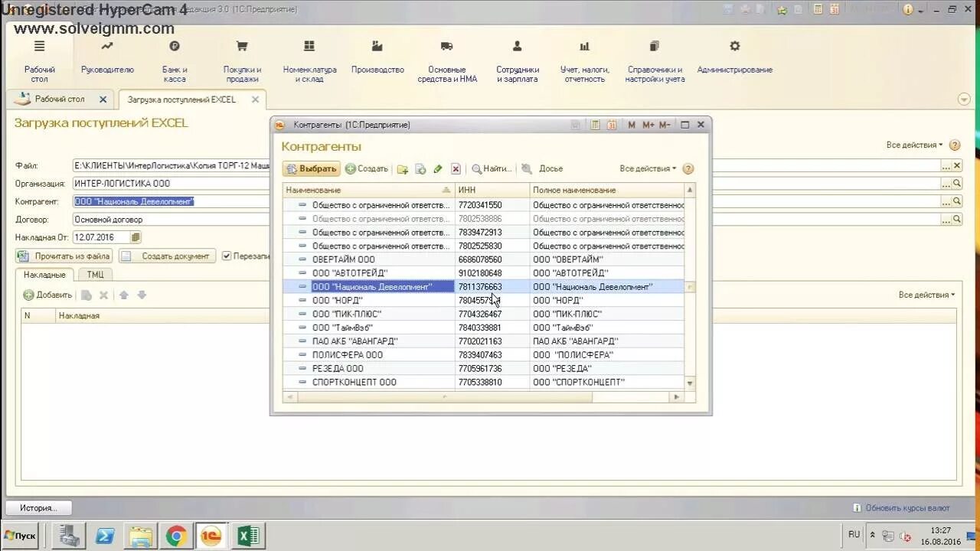Open the История... button
The image size is (980, 551).
38,508
